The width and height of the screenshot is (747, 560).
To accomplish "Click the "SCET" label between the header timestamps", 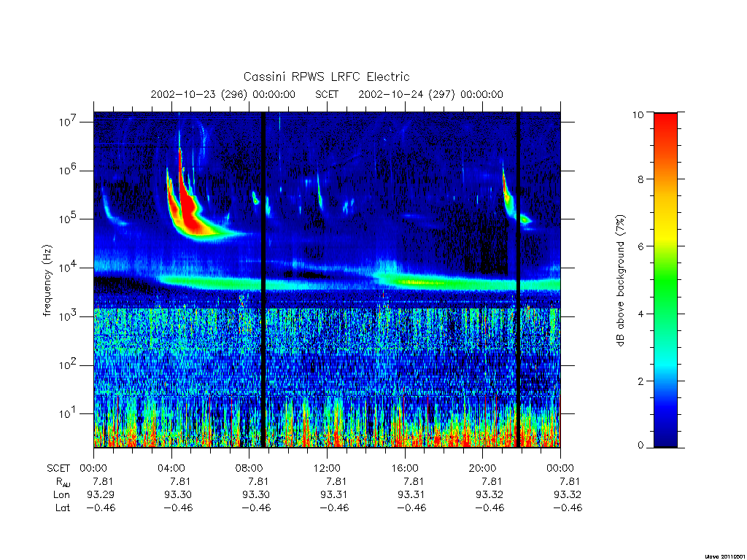I will tap(327, 94).
